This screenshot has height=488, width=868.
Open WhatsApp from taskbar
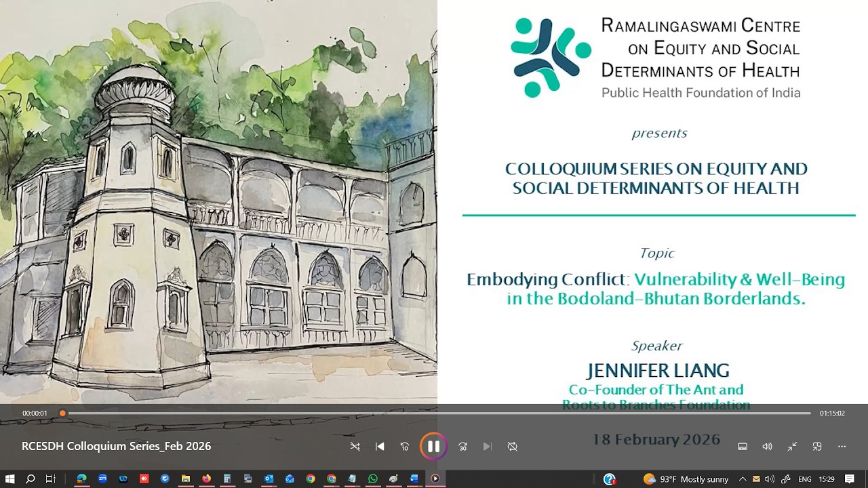(372, 479)
